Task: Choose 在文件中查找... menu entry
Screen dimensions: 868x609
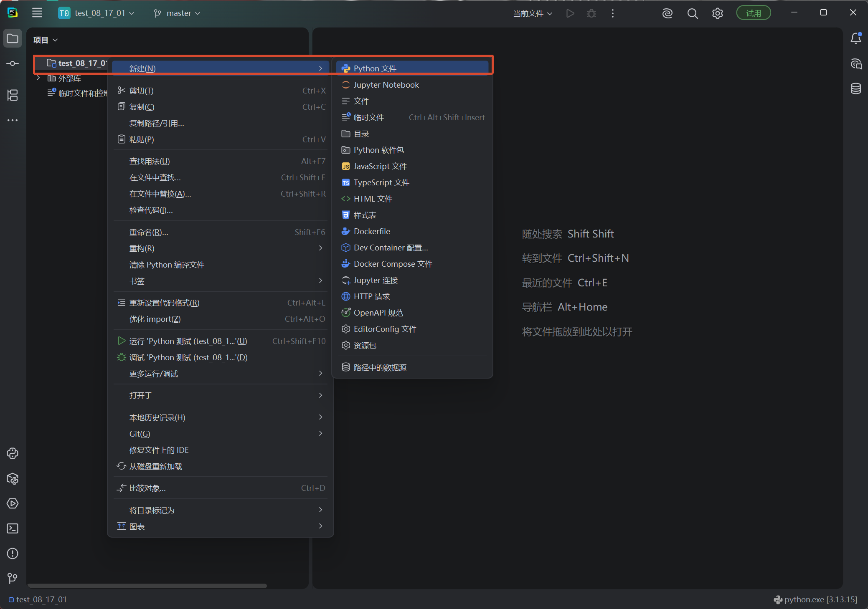Action: 221,177
